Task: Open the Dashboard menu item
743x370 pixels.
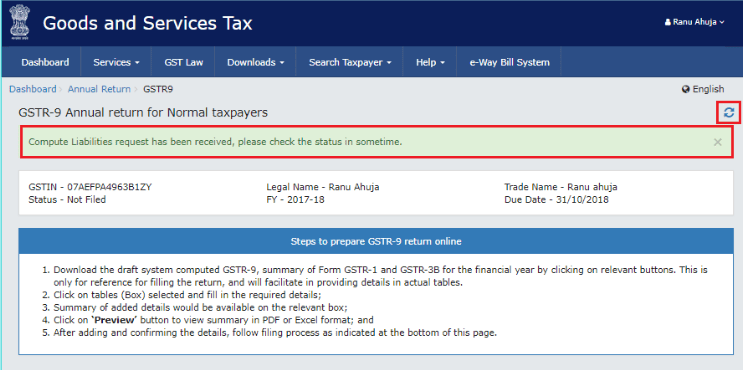Action: [x=45, y=62]
